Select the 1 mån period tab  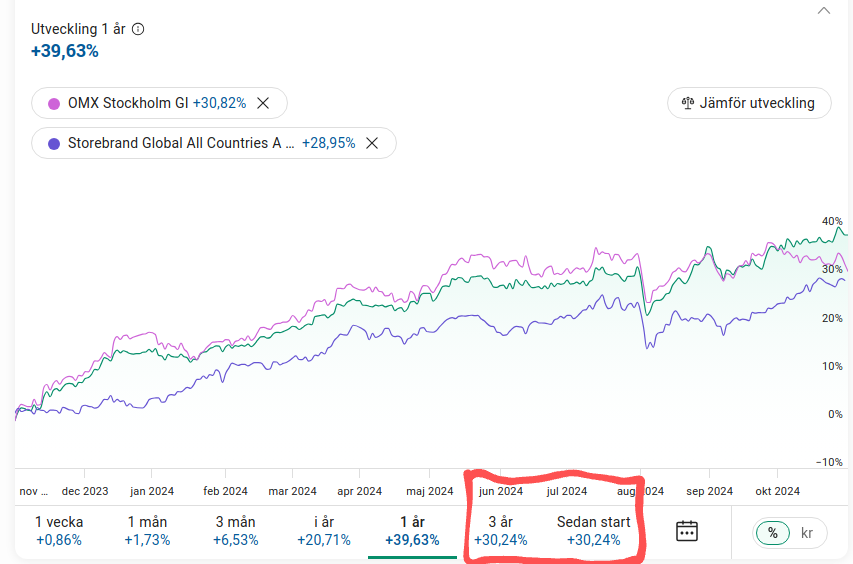click(x=147, y=531)
